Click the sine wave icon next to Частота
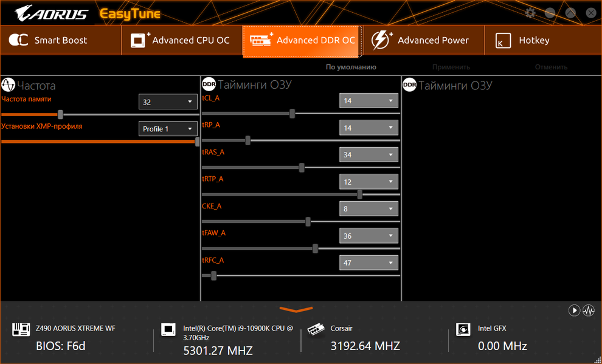The image size is (602, 364). pos(8,84)
